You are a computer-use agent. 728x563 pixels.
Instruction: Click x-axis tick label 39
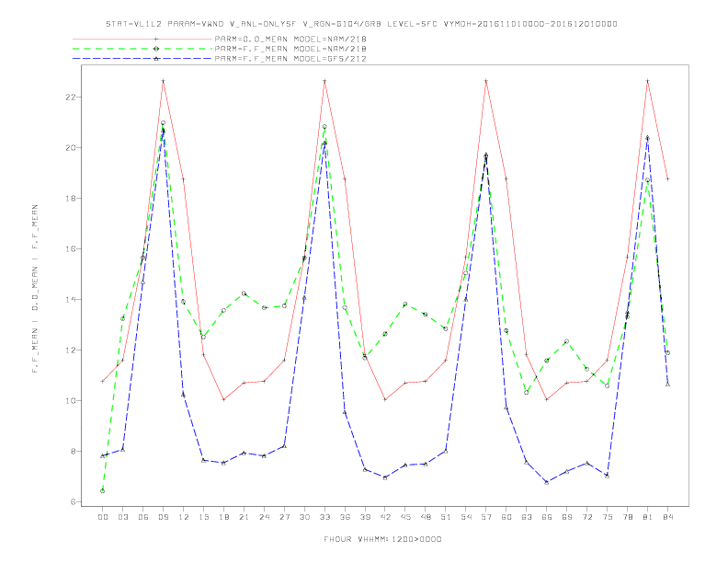click(365, 517)
